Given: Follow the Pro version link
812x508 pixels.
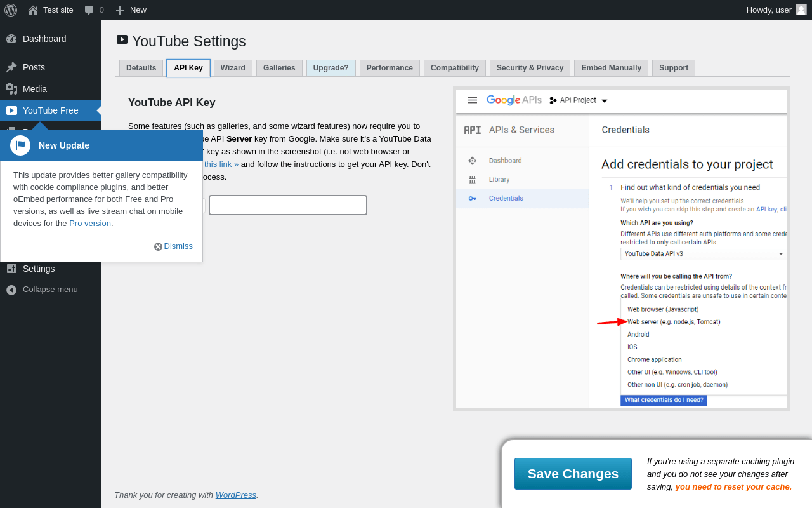Looking at the screenshot, I should [x=90, y=224].
